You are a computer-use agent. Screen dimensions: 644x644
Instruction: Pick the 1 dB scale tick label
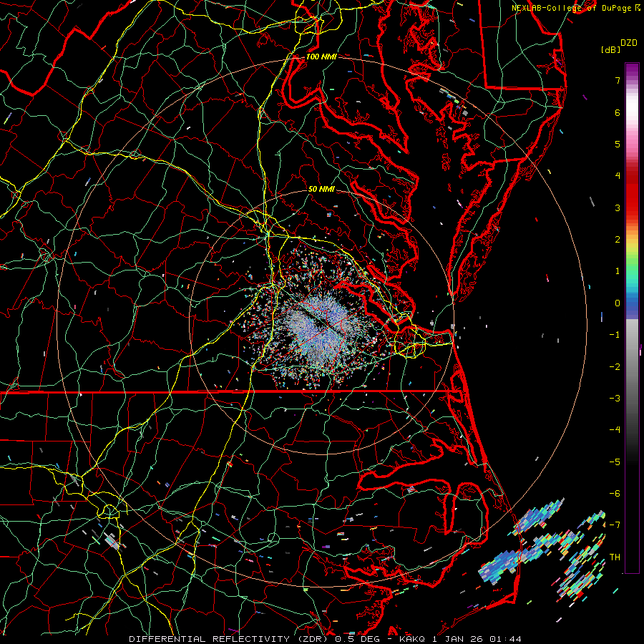coord(618,271)
